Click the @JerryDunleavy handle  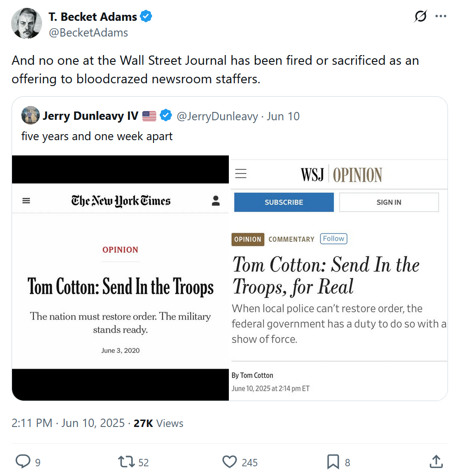click(217, 116)
